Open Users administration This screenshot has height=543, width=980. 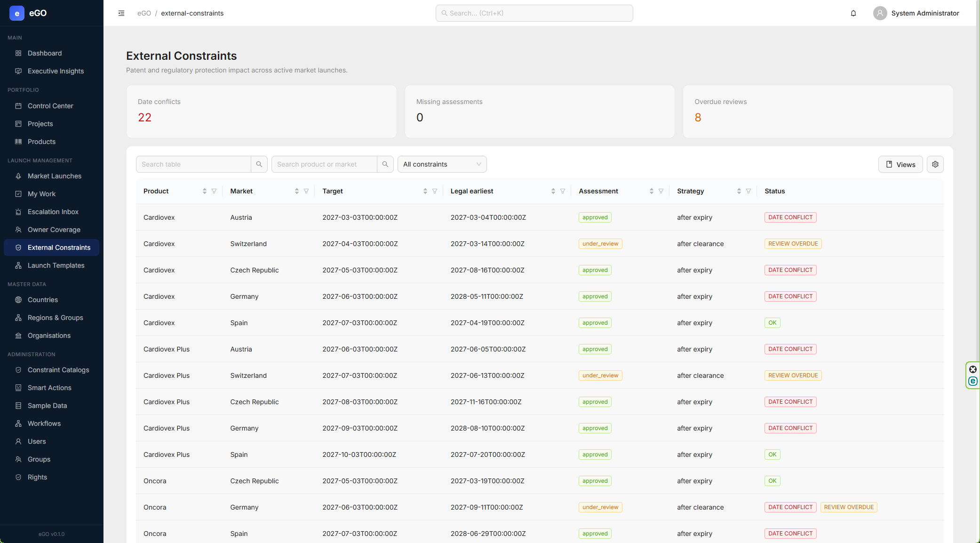[x=52, y=441]
